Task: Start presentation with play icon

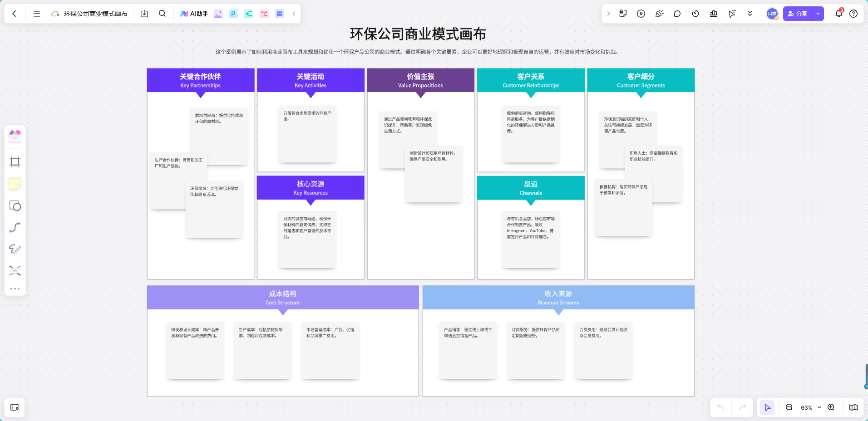Action: tap(641, 14)
